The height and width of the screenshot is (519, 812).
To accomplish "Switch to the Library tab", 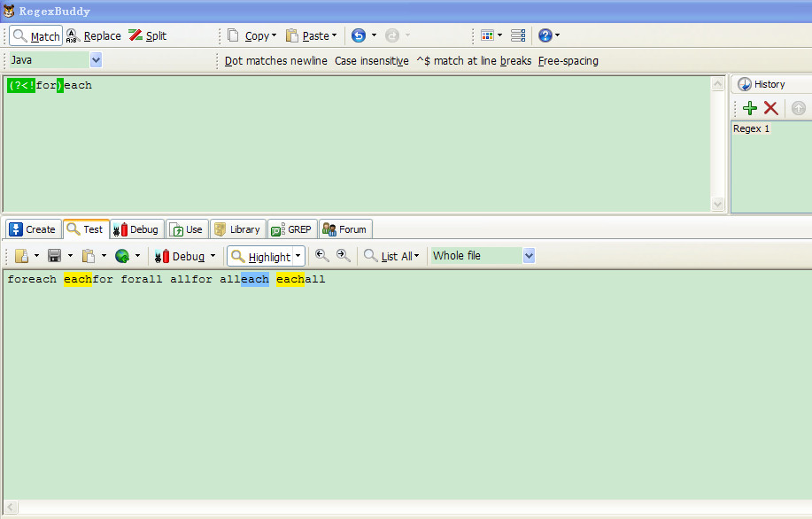I will [x=237, y=229].
